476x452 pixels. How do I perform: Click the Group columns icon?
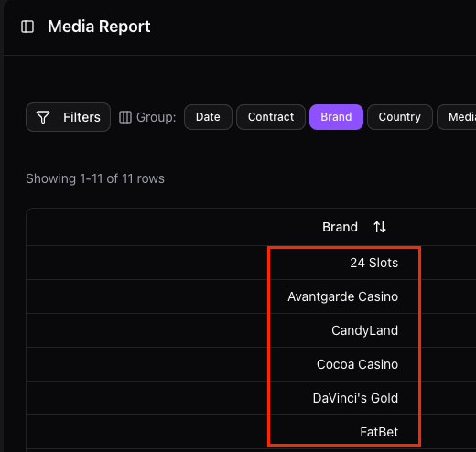point(125,117)
